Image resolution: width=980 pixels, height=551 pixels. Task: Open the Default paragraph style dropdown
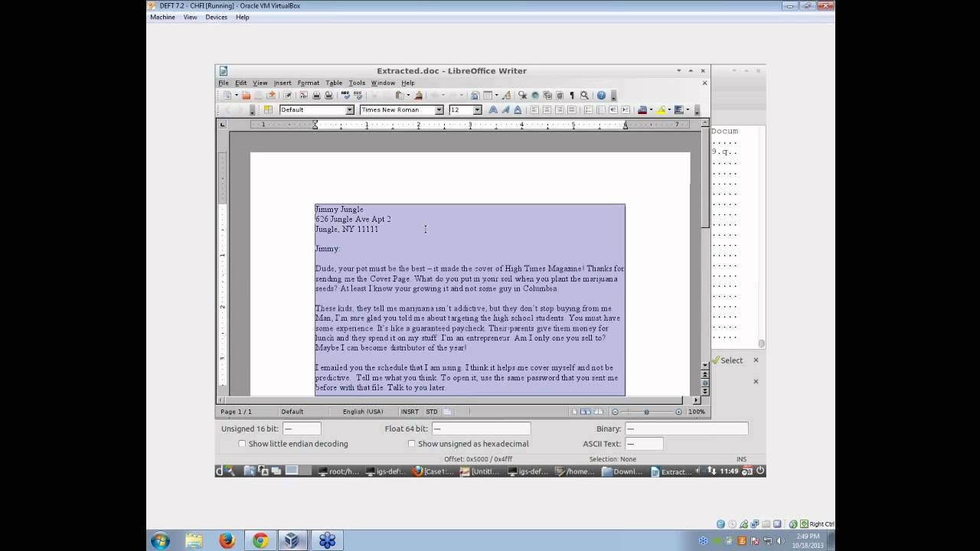click(x=350, y=110)
